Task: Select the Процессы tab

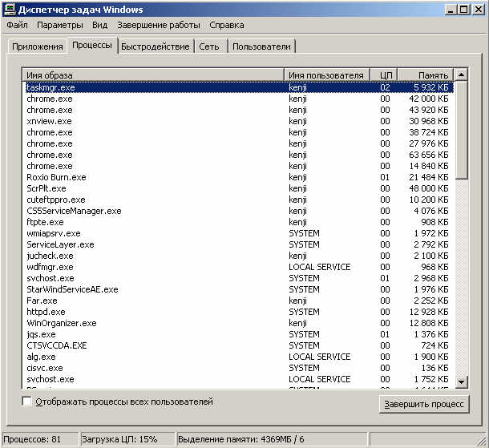Action: pos(92,46)
